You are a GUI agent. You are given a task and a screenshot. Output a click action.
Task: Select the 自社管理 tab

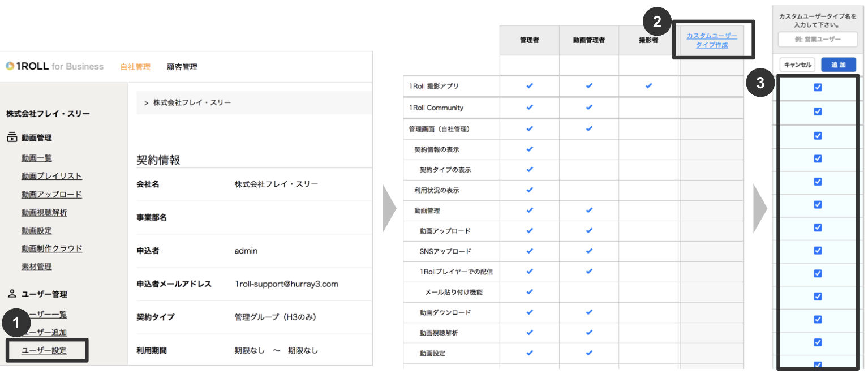(135, 66)
